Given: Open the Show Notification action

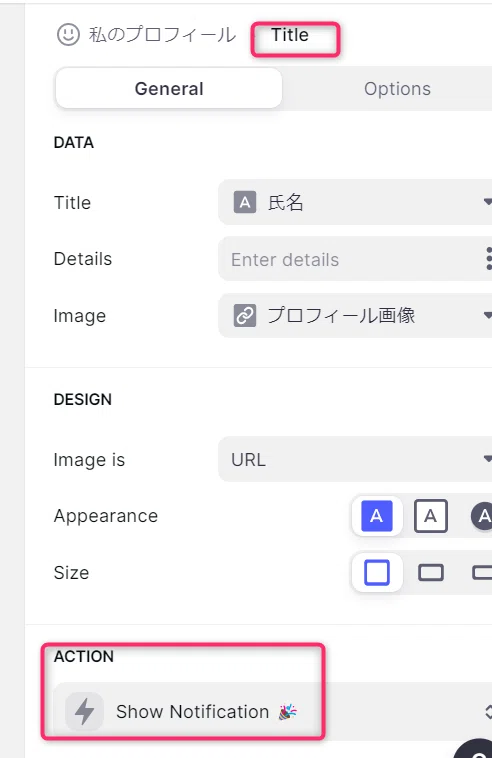Looking at the screenshot, I should click(271, 711).
